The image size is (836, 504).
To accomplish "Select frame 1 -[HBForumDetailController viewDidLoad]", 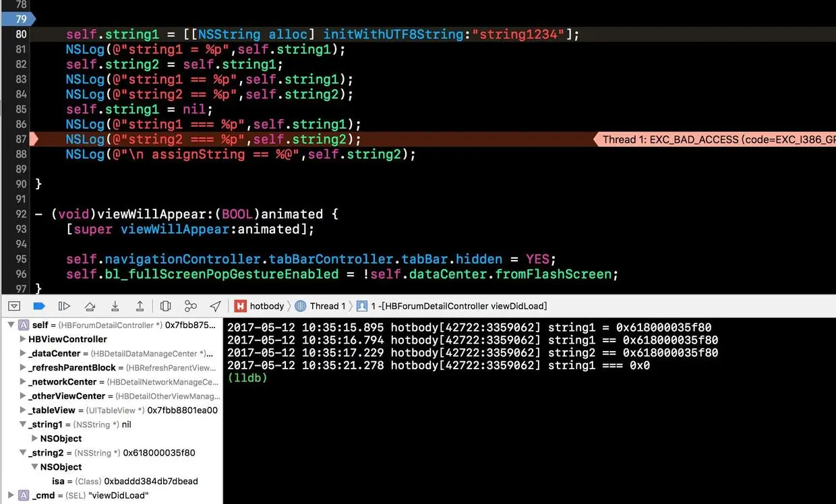I will click(x=452, y=306).
